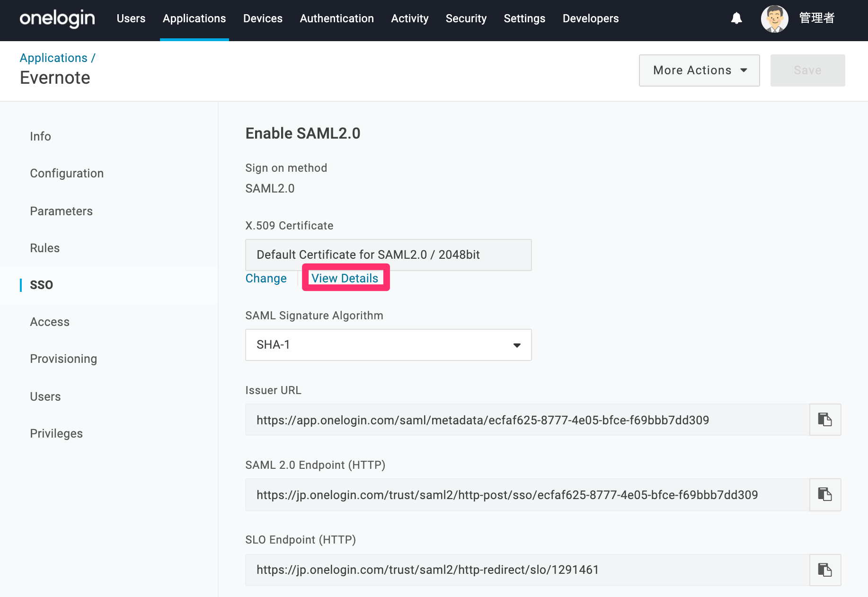
Task: Open the Devices top menu
Action: (x=263, y=18)
